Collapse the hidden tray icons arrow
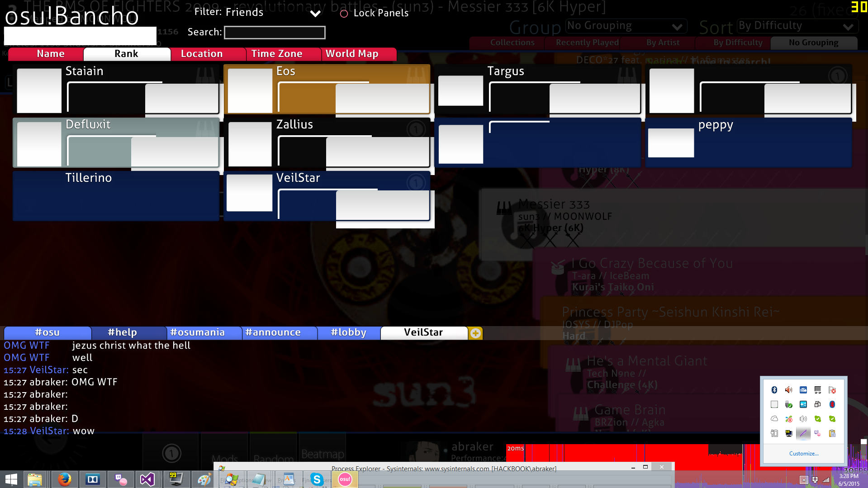Viewport: 868px width, 488px height. (804, 480)
